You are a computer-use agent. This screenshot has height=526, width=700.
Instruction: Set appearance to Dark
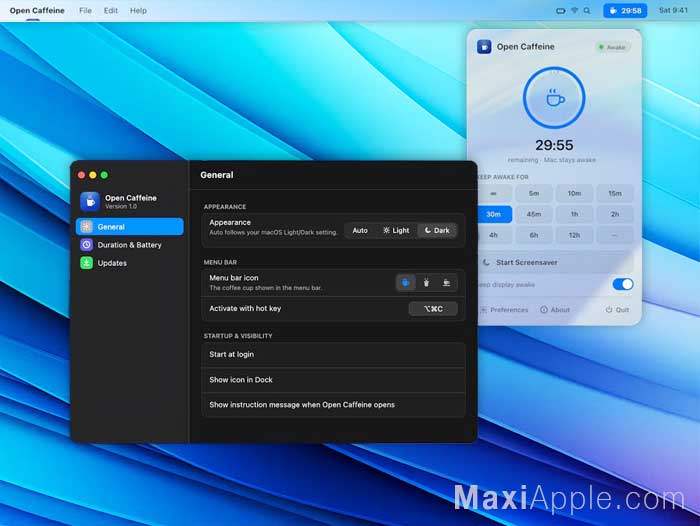437,230
